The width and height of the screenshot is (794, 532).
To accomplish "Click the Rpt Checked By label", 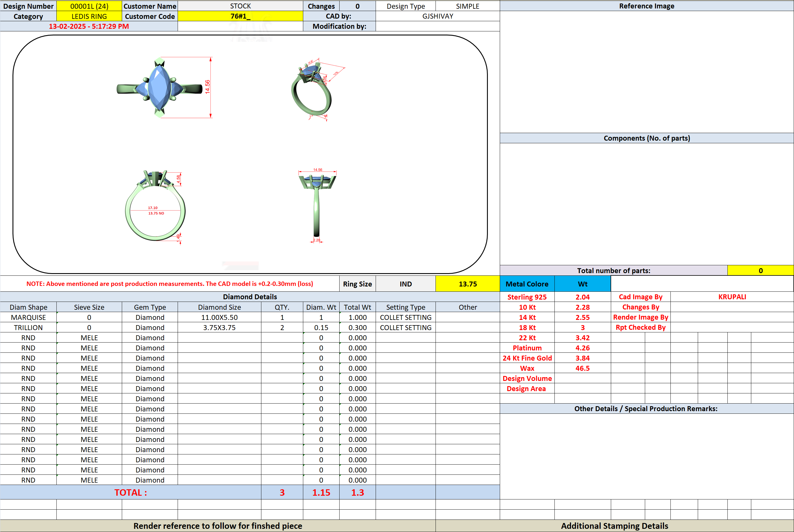I will coord(640,327).
